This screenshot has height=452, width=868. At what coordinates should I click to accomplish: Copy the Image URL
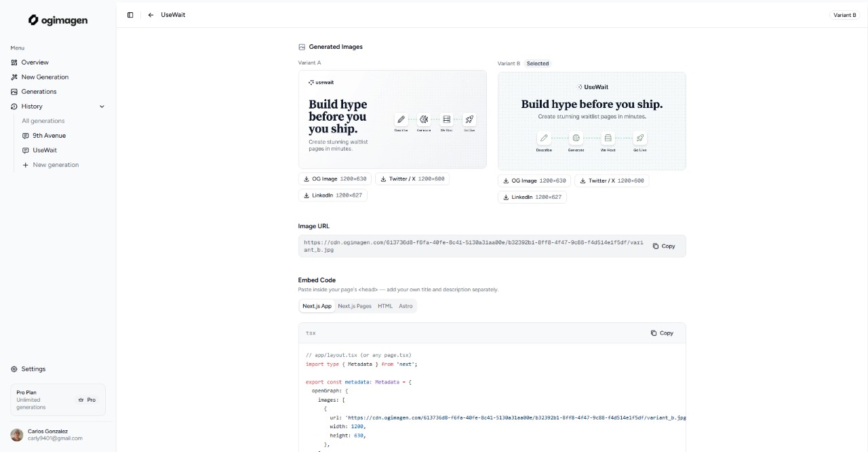pyautogui.click(x=664, y=246)
